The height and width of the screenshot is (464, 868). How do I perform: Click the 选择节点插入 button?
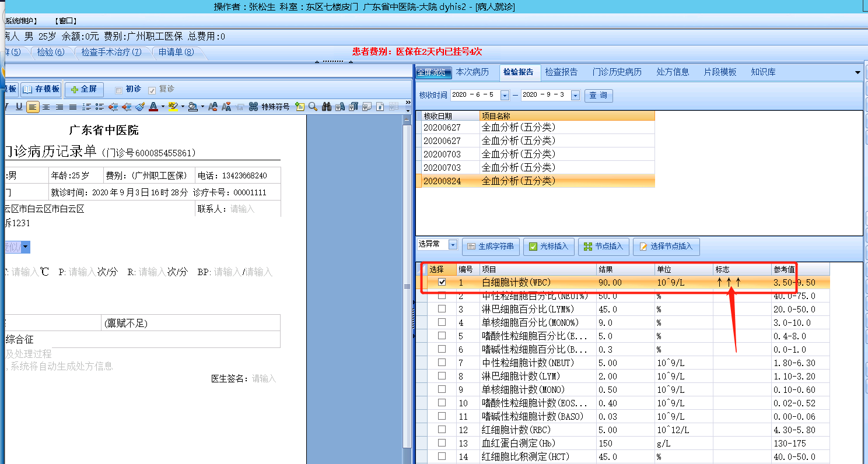coord(666,247)
